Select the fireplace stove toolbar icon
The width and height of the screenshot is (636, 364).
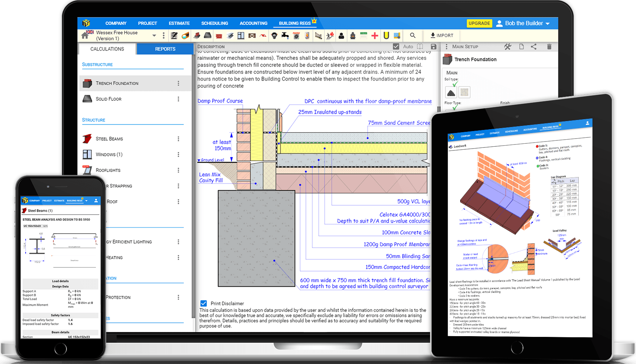pos(353,36)
